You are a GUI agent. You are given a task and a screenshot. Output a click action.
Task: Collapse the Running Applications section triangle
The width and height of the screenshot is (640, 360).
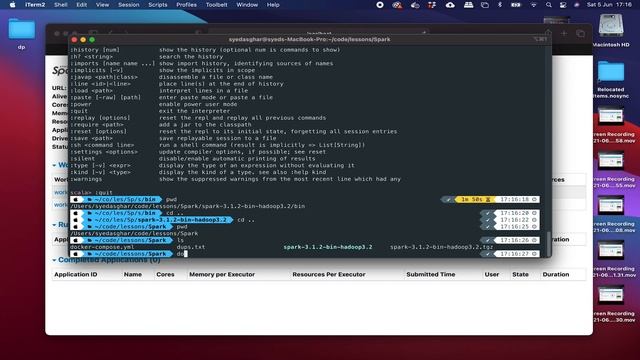[54, 224]
